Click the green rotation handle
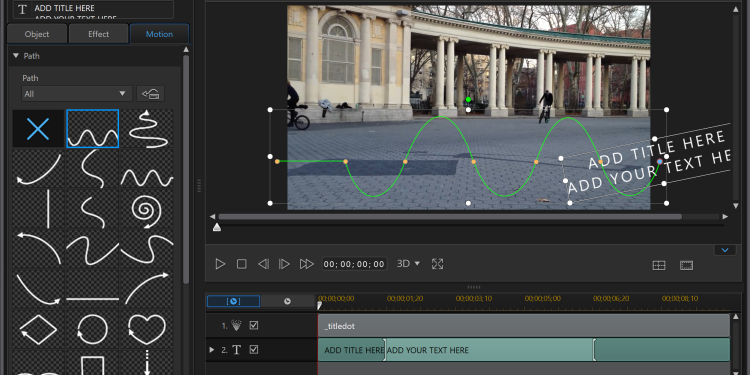This screenshot has height=375, width=750. click(468, 99)
